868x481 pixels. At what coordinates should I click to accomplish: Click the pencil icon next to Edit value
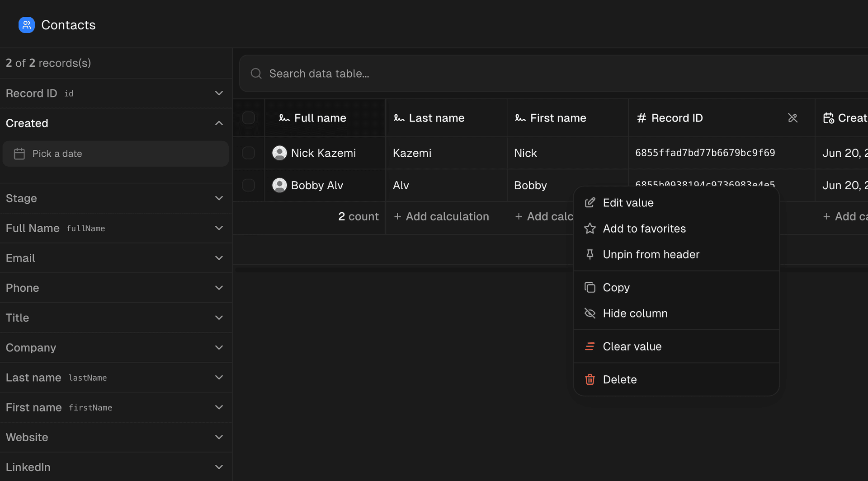(590, 203)
